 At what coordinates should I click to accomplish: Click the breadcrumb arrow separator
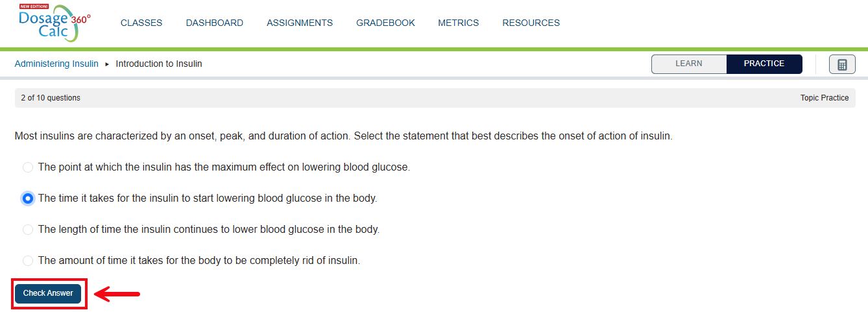107,64
